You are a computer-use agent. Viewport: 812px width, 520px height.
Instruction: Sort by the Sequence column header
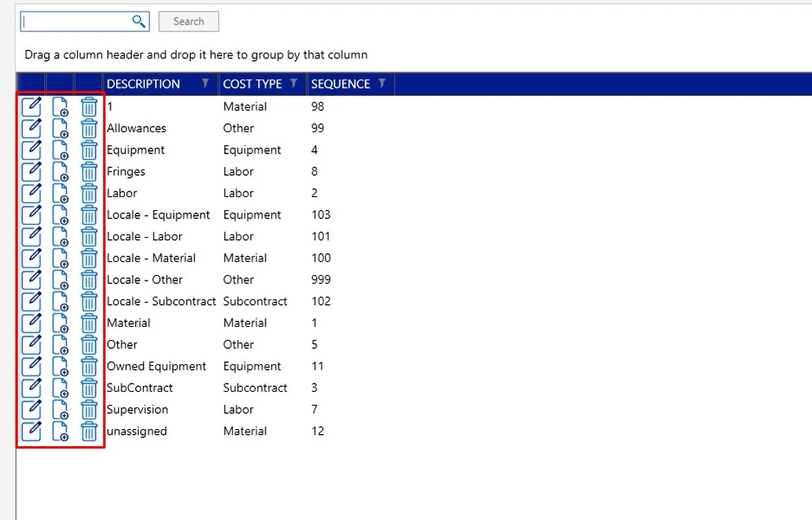[340, 84]
